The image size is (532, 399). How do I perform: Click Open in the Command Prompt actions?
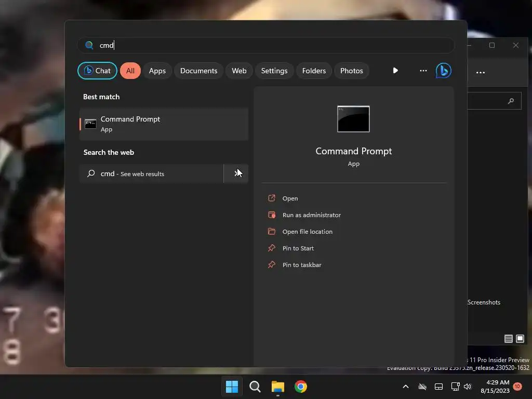pyautogui.click(x=290, y=198)
